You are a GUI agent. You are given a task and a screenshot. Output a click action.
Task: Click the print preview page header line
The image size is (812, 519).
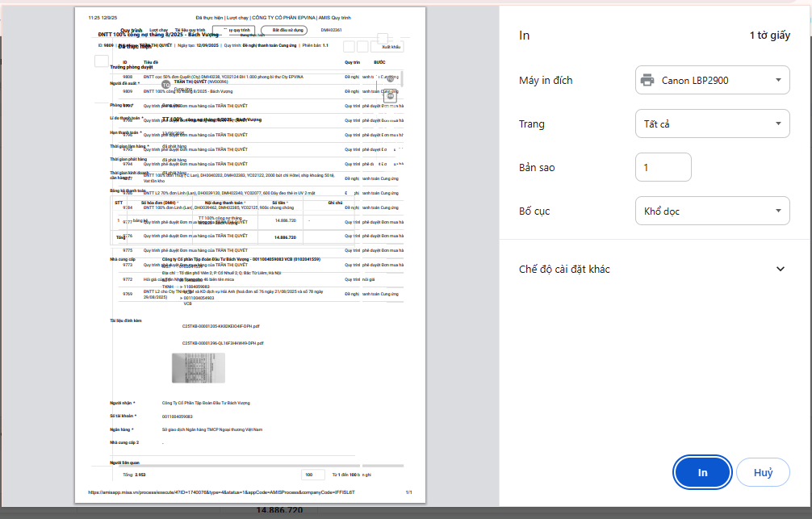[x=273, y=18]
